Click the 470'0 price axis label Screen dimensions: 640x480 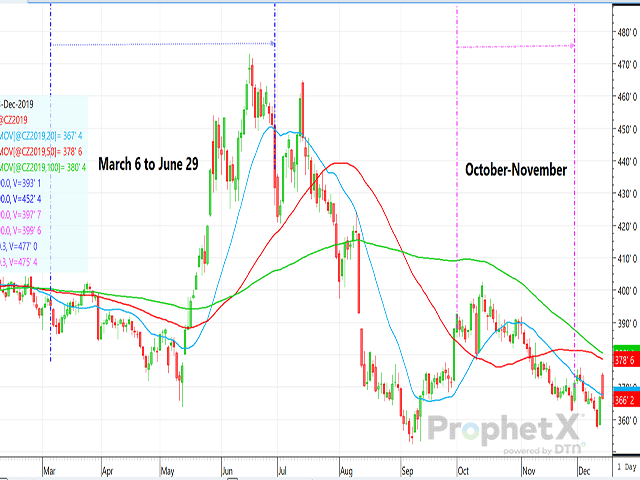point(629,64)
